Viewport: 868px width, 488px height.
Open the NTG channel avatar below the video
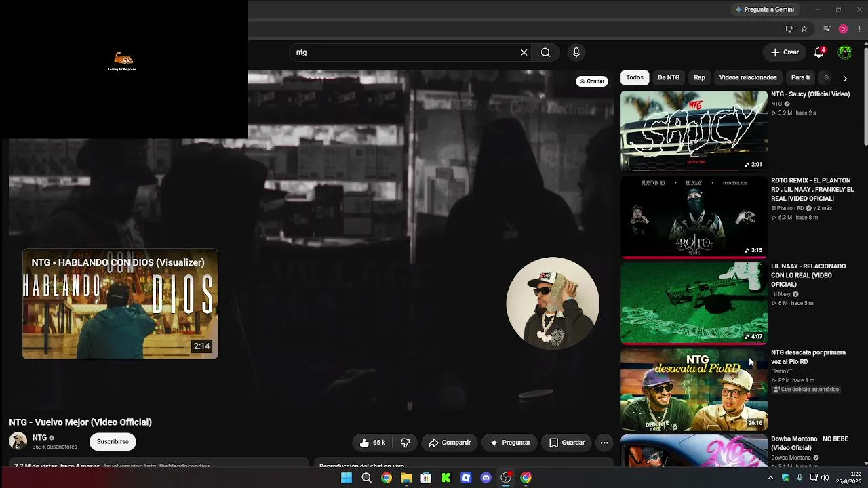coord(18,441)
